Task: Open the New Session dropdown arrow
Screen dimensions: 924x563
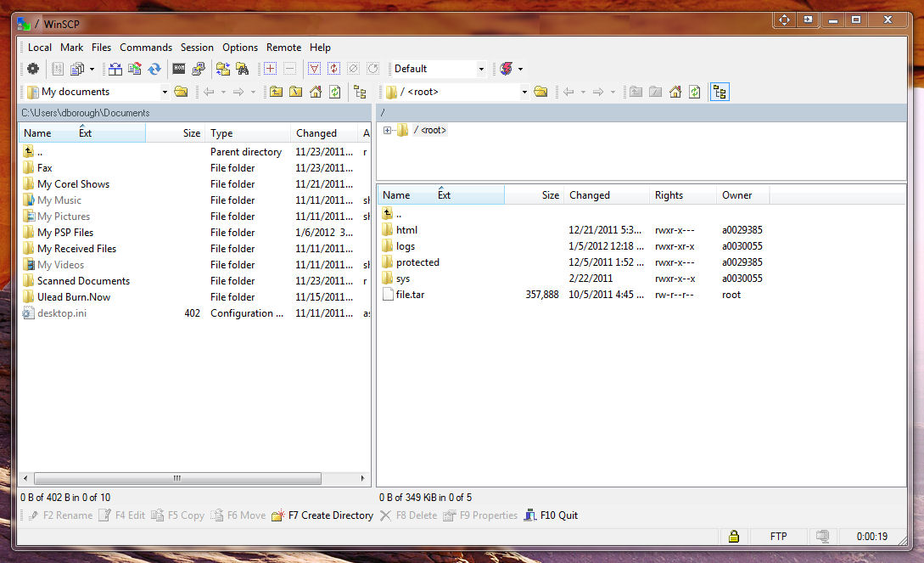Action: click(520, 70)
